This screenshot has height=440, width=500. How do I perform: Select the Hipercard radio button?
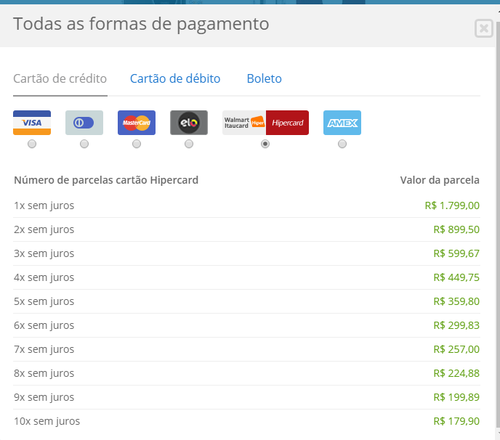click(x=265, y=144)
